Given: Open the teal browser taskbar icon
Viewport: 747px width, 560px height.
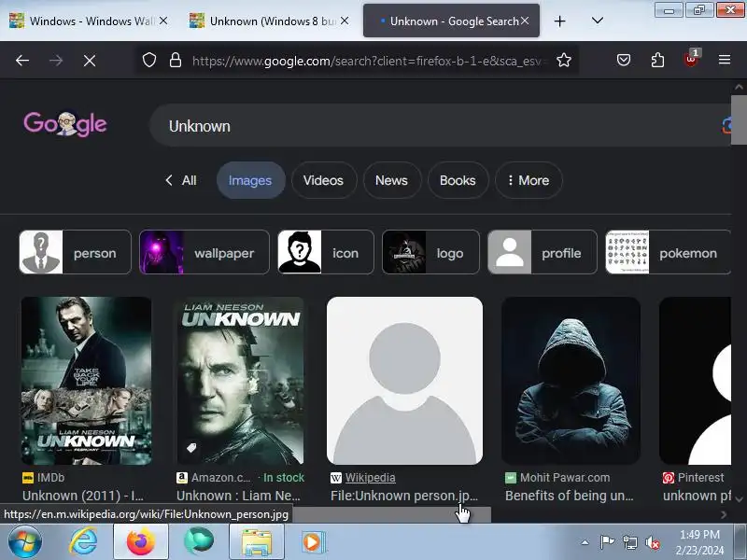Looking at the screenshot, I should [x=199, y=542].
